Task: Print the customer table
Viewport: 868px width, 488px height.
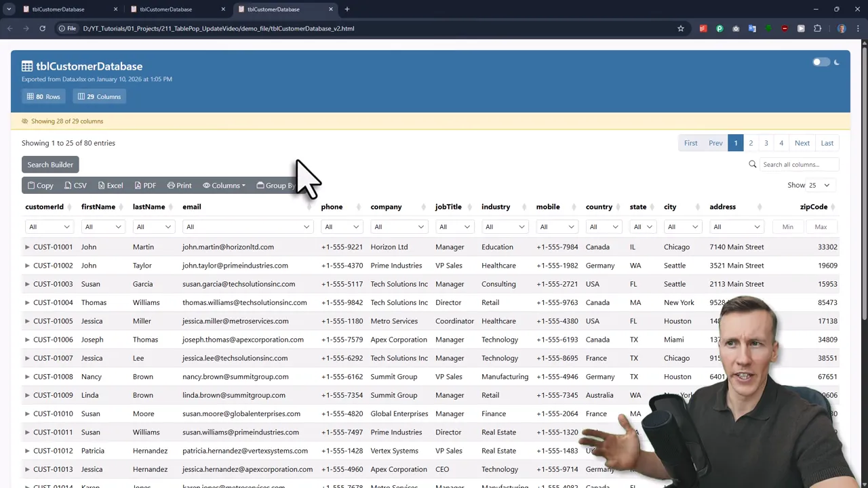Action: [179, 185]
